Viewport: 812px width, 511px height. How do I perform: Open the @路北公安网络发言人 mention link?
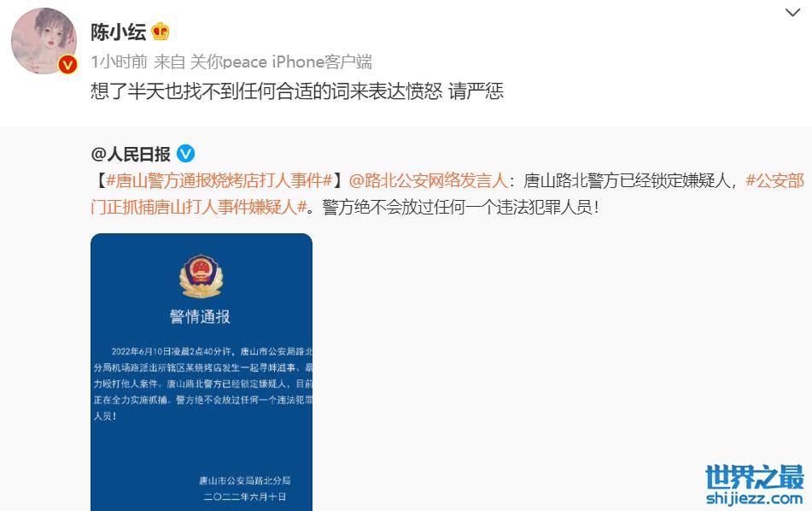(429, 180)
